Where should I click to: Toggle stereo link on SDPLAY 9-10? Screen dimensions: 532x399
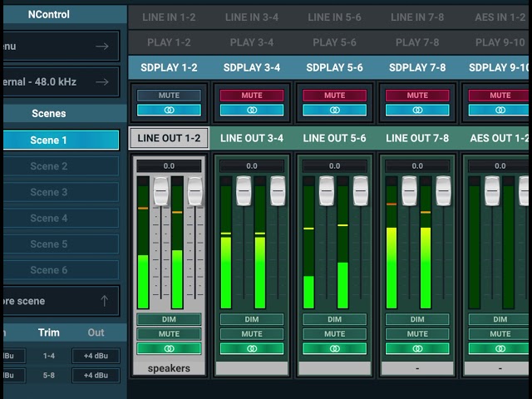click(x=499, y=110)
